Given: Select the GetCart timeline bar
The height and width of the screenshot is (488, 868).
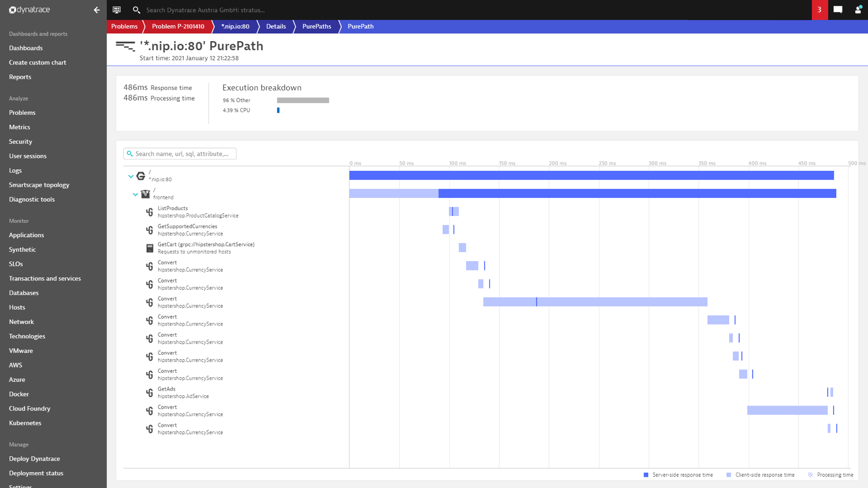Looking at the screenshot, I should pos(462,248).
